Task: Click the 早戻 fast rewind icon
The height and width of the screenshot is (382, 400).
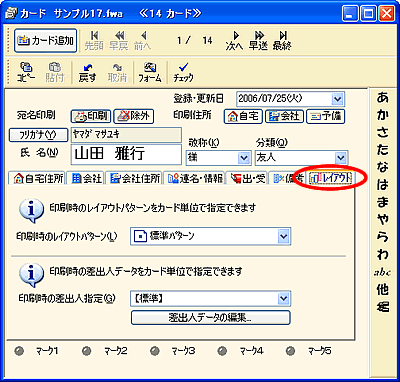Action: click(x=119, y=41)
